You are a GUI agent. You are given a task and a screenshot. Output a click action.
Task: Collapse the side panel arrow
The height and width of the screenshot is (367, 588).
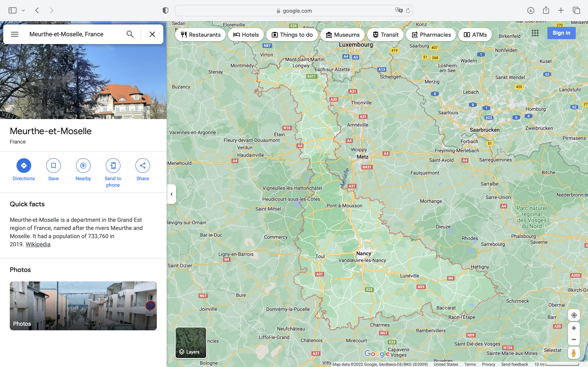(x=171, y=194)
